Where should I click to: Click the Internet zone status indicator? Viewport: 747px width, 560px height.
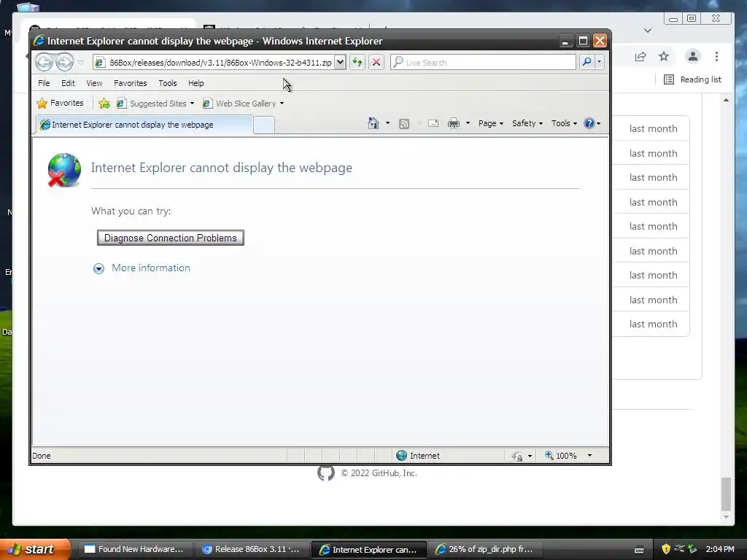tap(418, 456)
